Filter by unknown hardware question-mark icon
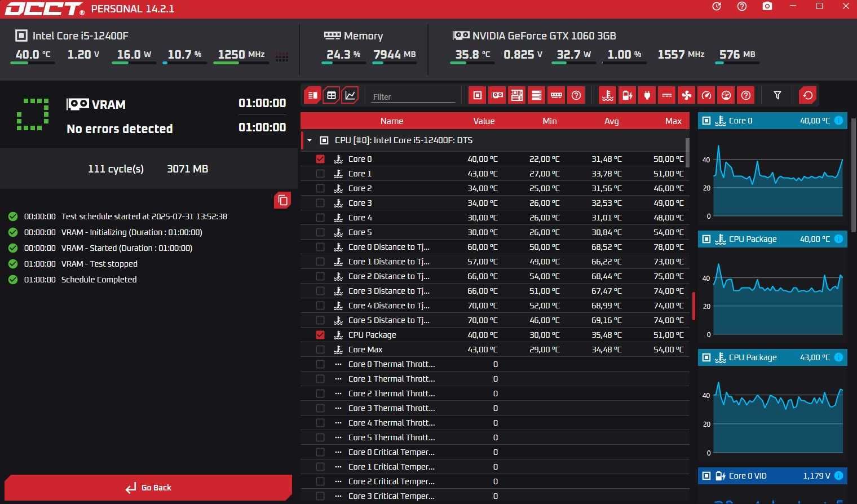 (x=576, y=95)
